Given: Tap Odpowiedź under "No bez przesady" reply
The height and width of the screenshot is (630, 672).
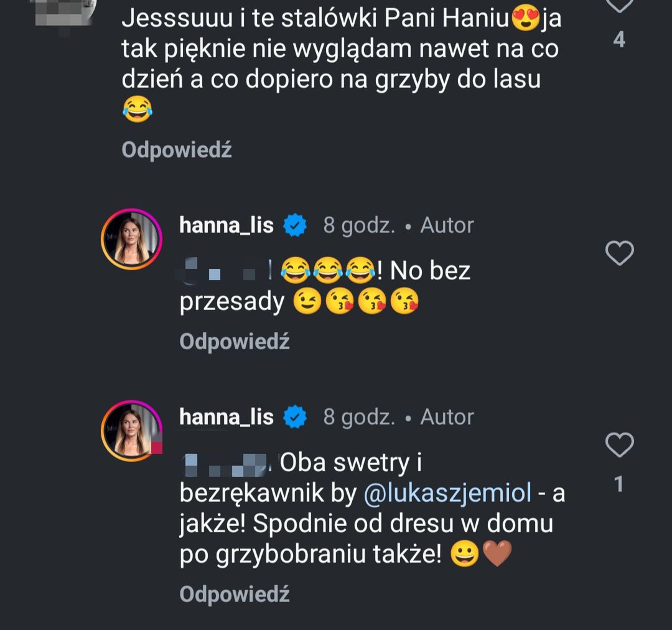Looking at the screenshot, I should coord(235,342).
